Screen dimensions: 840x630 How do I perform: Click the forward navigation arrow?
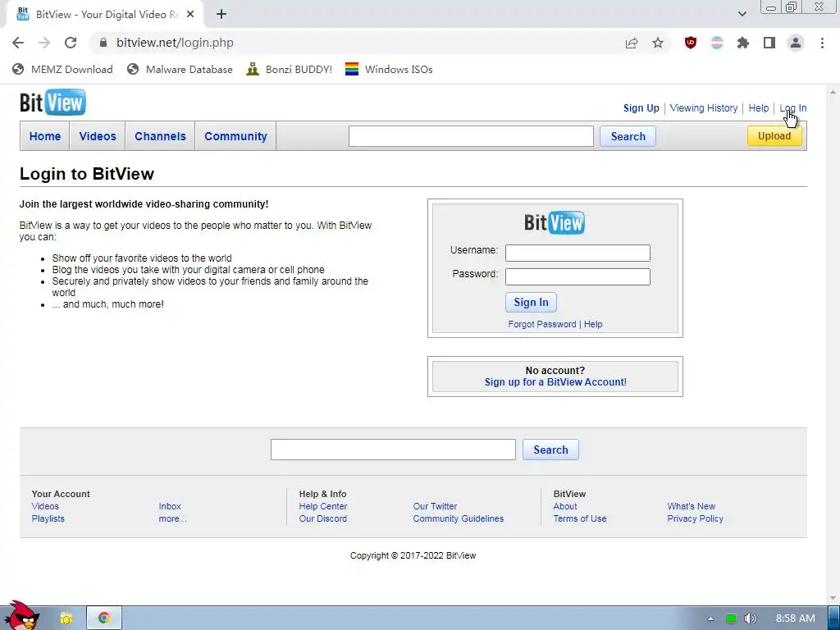pos(44,43)
